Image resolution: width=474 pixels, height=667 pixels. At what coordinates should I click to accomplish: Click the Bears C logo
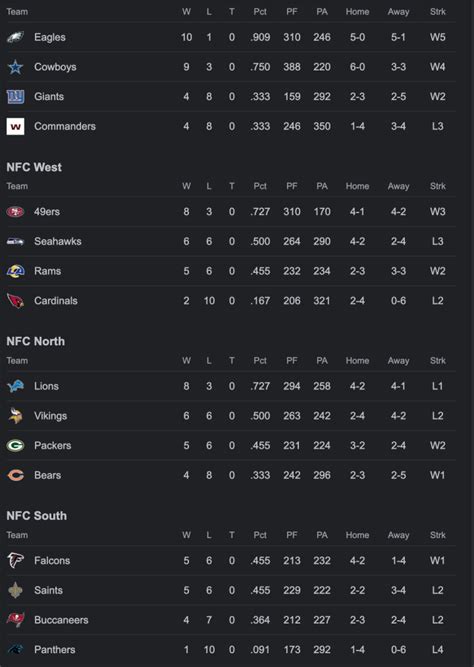pos(15,475)
